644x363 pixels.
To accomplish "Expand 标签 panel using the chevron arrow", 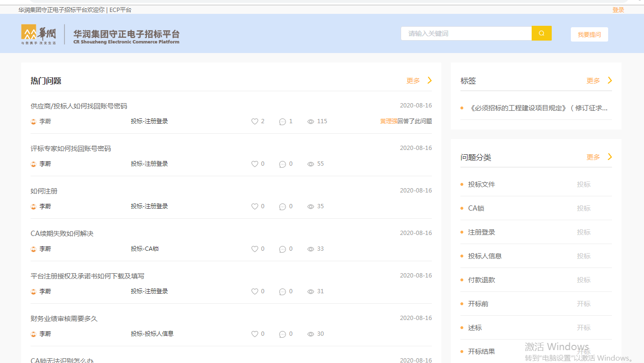I will point(610,80).
